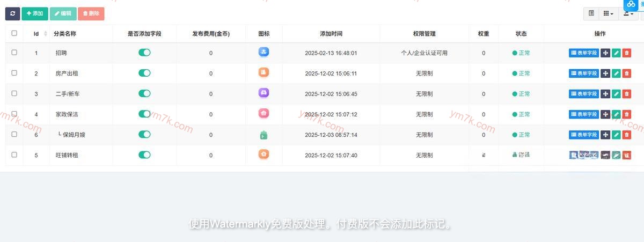Toggle the 是否添加字段 switch for 招聘
This screenshot has width=644, height=242.
[144, 53]
